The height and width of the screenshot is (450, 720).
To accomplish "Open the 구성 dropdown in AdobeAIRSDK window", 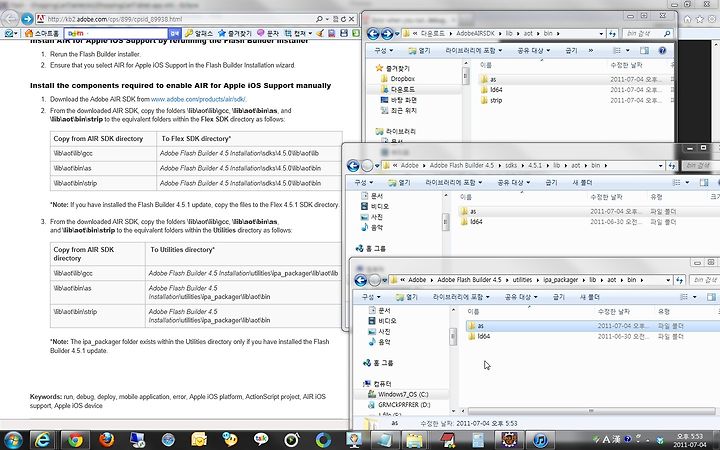I will coord(383,51).
